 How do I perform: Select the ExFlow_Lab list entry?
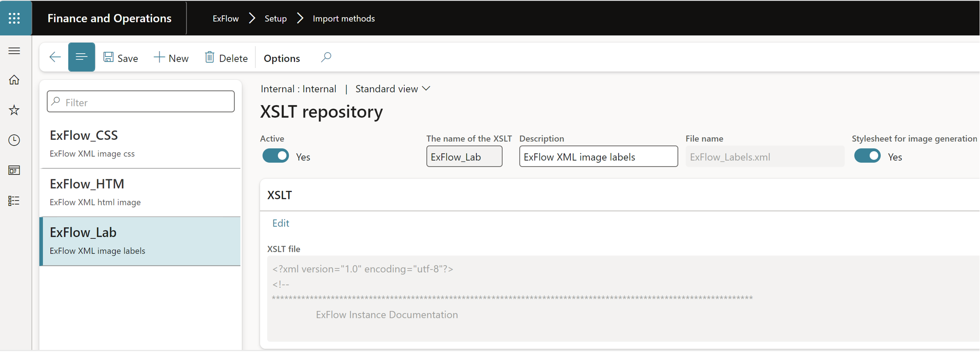[140, 241]
